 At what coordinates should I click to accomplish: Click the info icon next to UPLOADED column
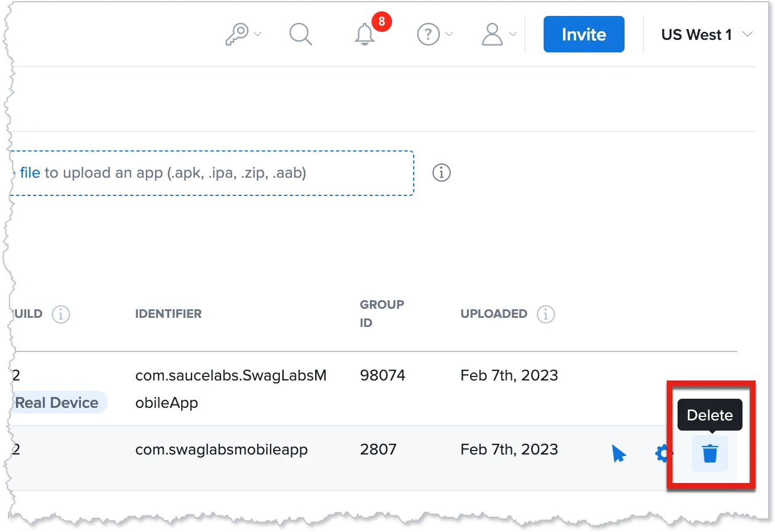545,314
